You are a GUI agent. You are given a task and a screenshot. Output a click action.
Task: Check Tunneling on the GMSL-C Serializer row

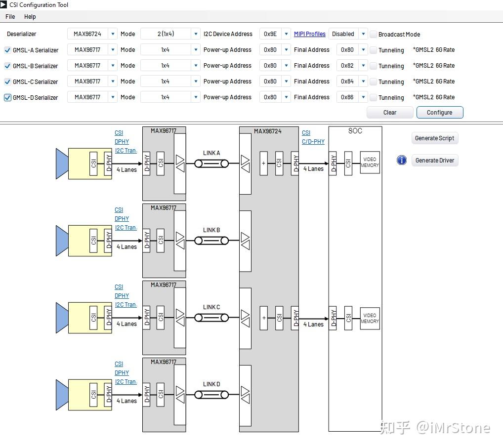click(x=373, y=81)
